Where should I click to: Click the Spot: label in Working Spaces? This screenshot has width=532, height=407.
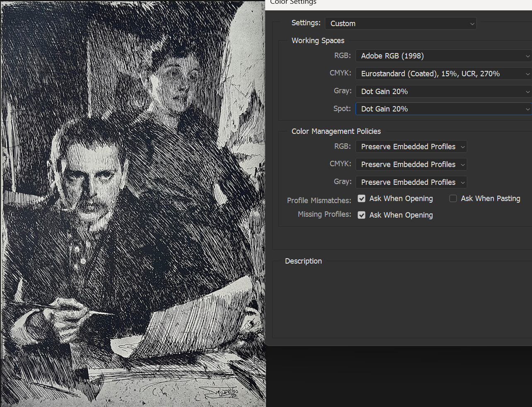pos(342,109)
